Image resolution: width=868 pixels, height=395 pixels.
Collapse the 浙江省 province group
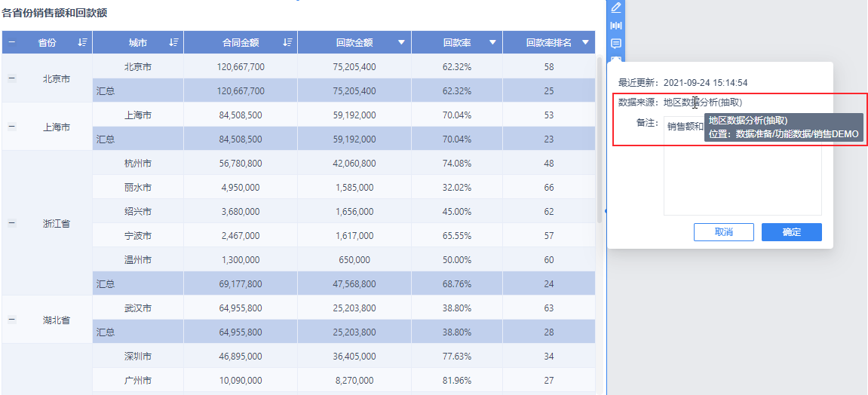(x=12, y=223)
